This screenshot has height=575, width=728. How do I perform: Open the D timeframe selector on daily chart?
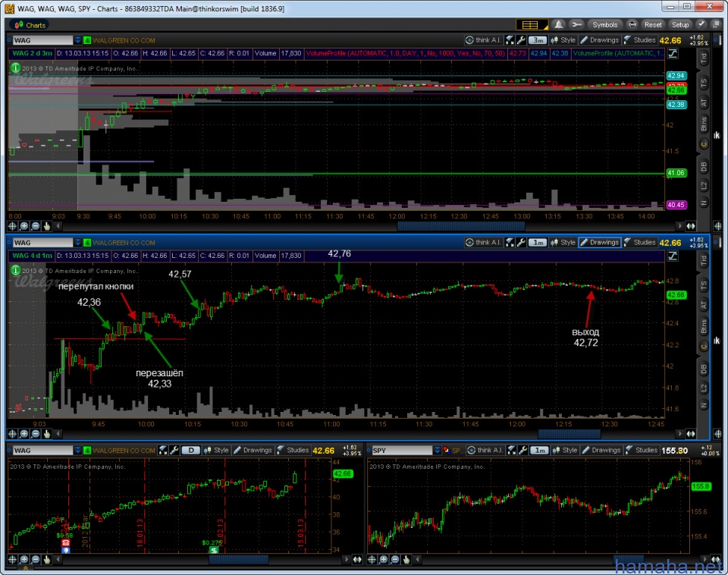tap(191, 450)
